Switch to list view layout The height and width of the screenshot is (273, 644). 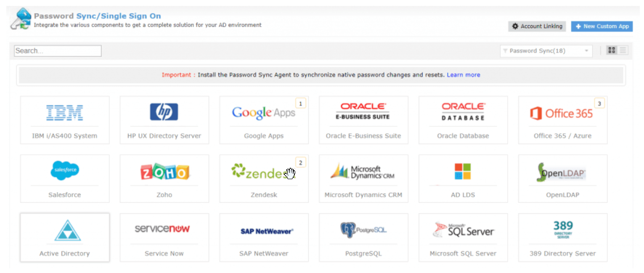(623, 50)
